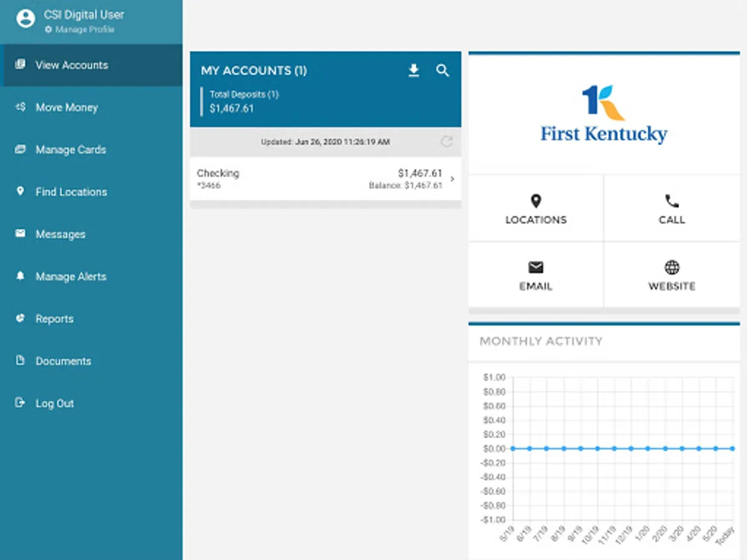The height and width of the screenshot is (560, 747).
Task: Click the Documents file icon
Action: point(21,360)
